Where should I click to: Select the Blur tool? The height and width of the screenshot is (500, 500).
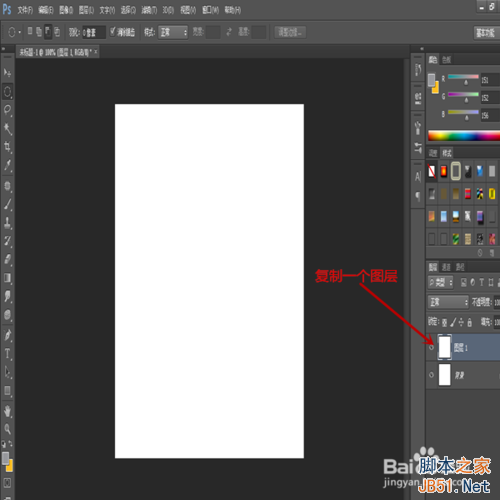7,296
